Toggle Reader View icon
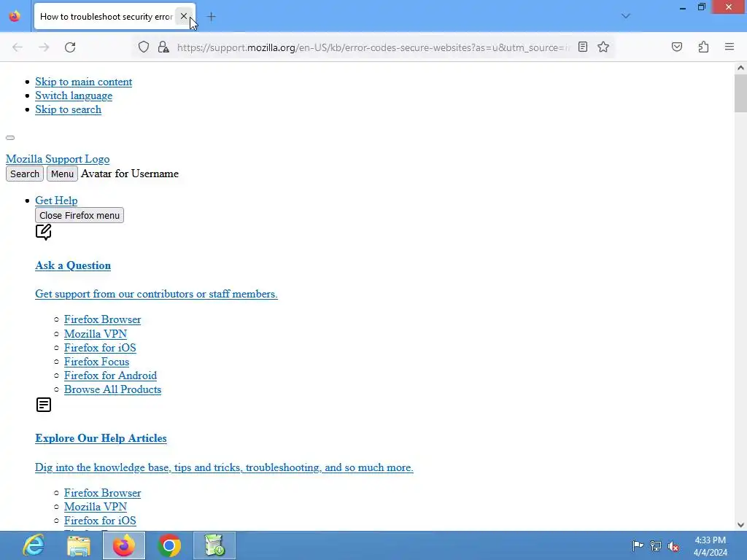The image size is (747, 560). (583, 47)
